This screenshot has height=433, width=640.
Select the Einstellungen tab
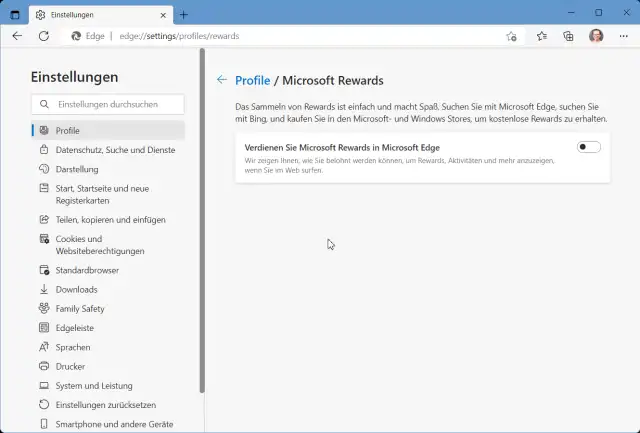click(x=101, y=15)
